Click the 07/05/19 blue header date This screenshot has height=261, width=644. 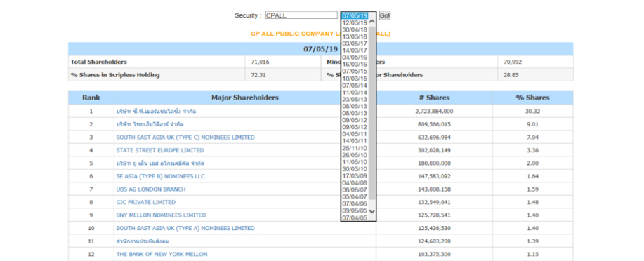coord(320,49)
